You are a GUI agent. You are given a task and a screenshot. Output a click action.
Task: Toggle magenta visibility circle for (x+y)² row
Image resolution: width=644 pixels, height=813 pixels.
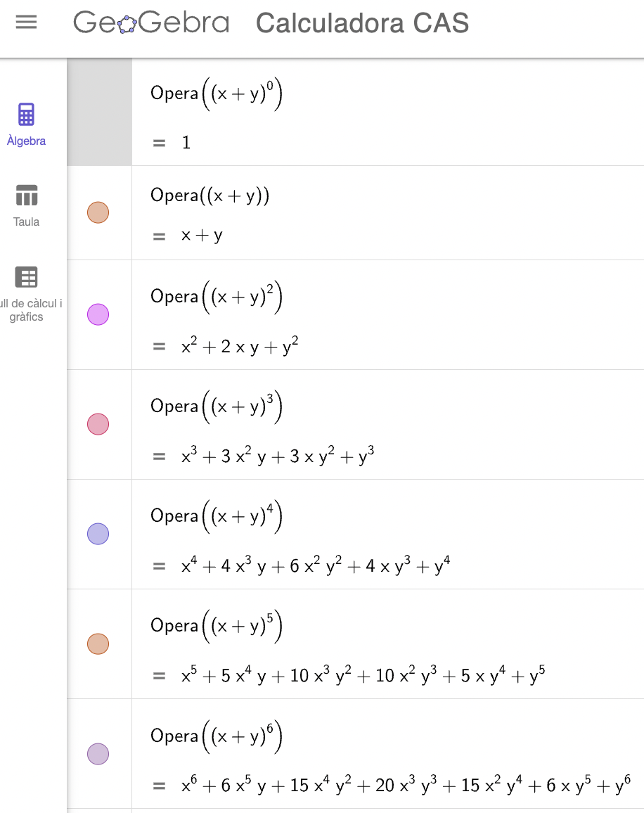click(x=98, y=314)
